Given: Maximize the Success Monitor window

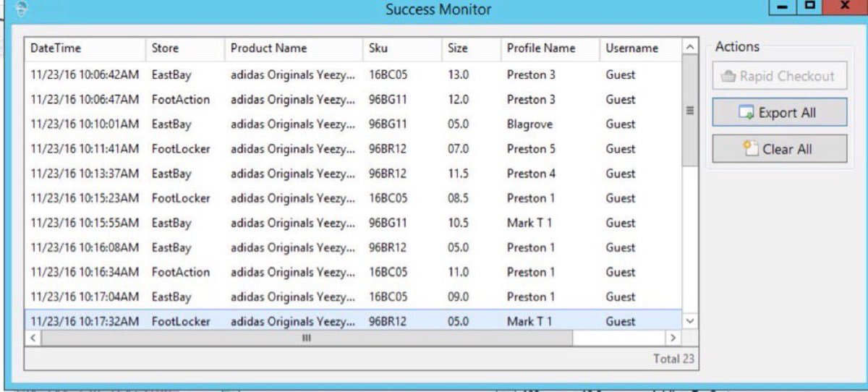Looking at the screenshot, I should coord(810,7).
